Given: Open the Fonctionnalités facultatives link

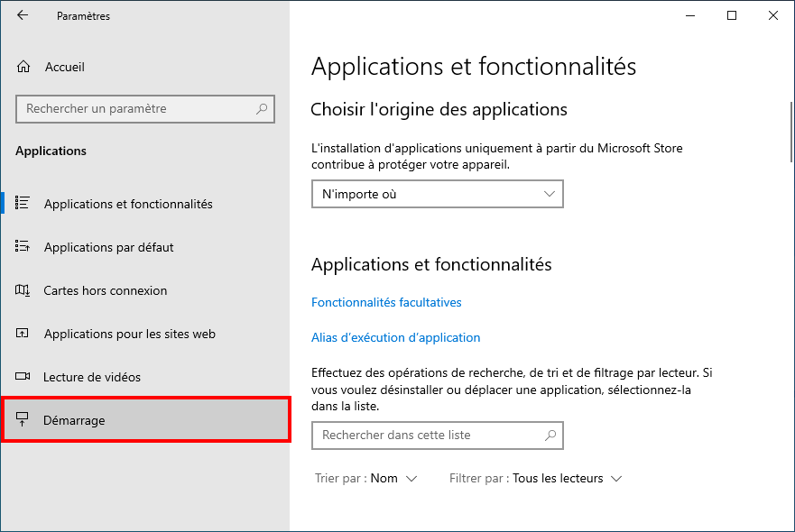Looking at the screenshot, I should pyautogui.click(x=386, y=302).
